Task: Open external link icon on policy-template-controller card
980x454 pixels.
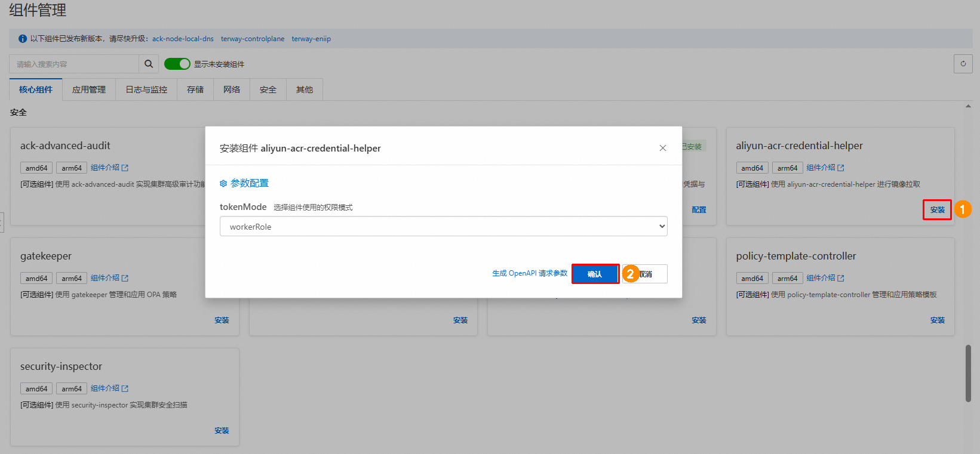Action: pos(841,279)
